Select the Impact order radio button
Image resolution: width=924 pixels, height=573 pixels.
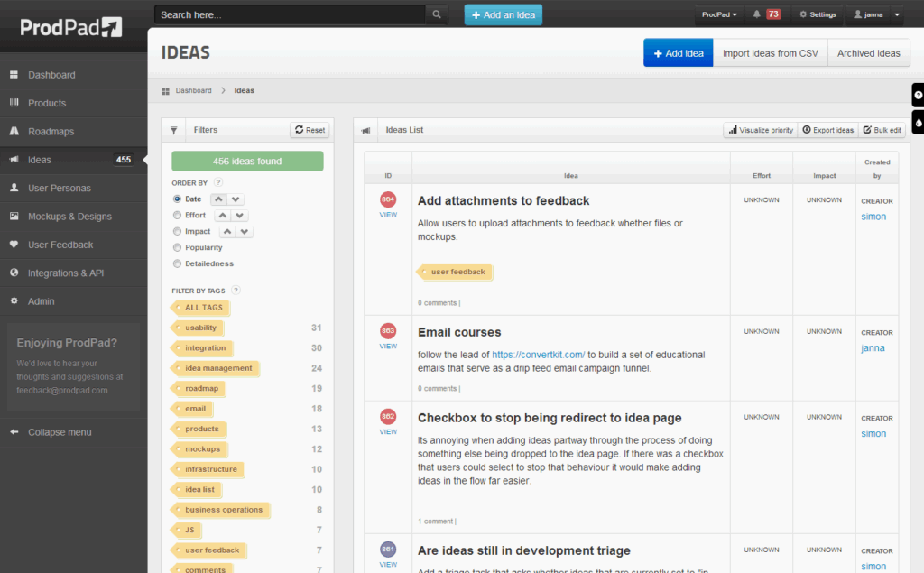tap(177, 232)
